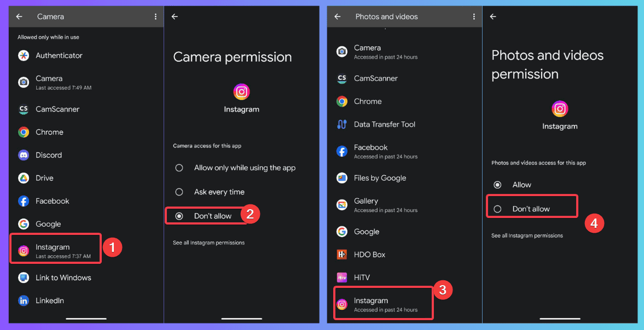This screenshot has width=644, height=330.
Task: Open the three-dot menu on Camera screen
Action: click(x=155, y=16)
